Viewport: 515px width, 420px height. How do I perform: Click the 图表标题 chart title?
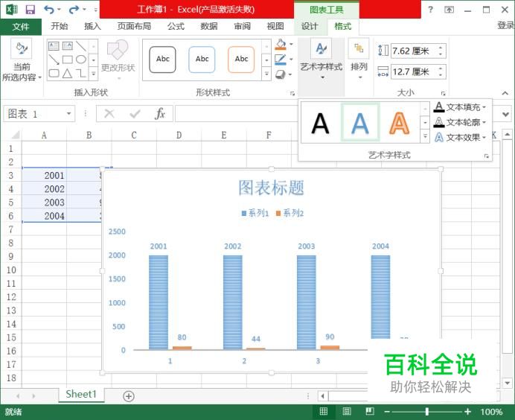point(271,188)
